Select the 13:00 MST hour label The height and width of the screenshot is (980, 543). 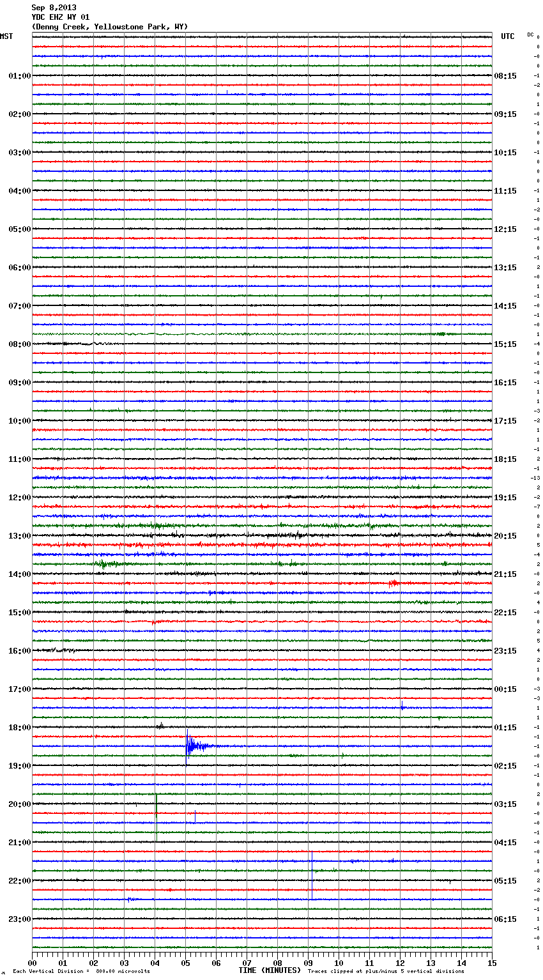[19, 536]
